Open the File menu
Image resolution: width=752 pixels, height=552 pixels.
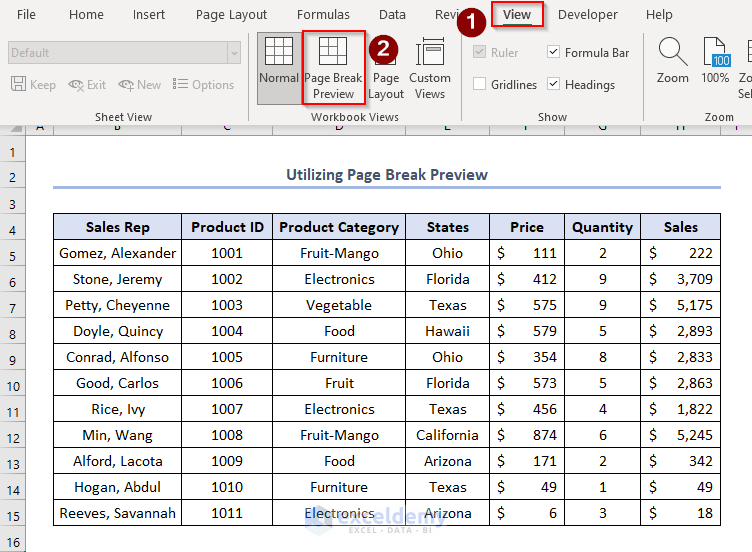click(x=27, y=15)
